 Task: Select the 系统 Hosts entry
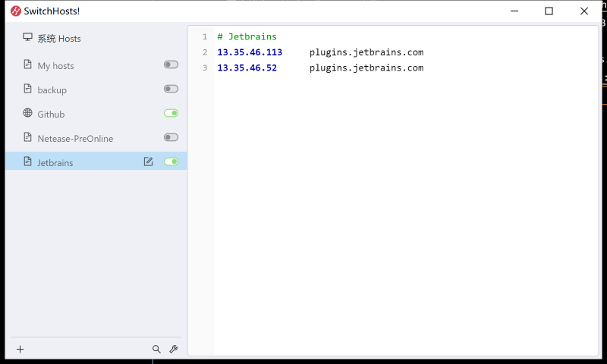pos(59,39)
